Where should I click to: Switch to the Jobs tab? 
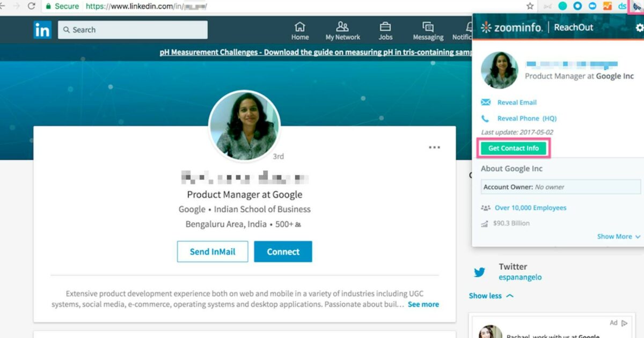(385, 27)
